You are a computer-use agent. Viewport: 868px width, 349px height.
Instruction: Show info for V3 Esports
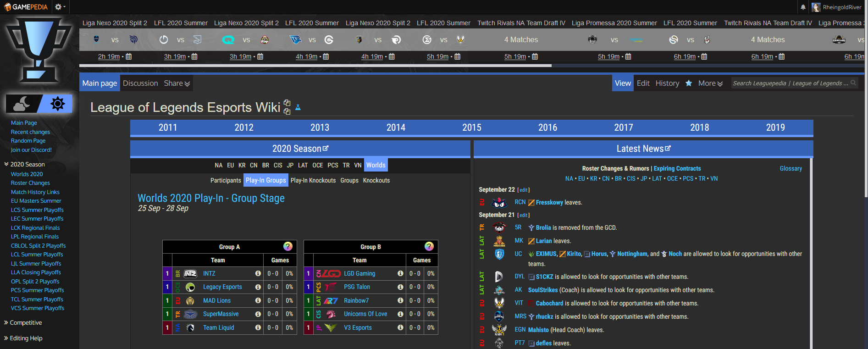coord(400,327)
